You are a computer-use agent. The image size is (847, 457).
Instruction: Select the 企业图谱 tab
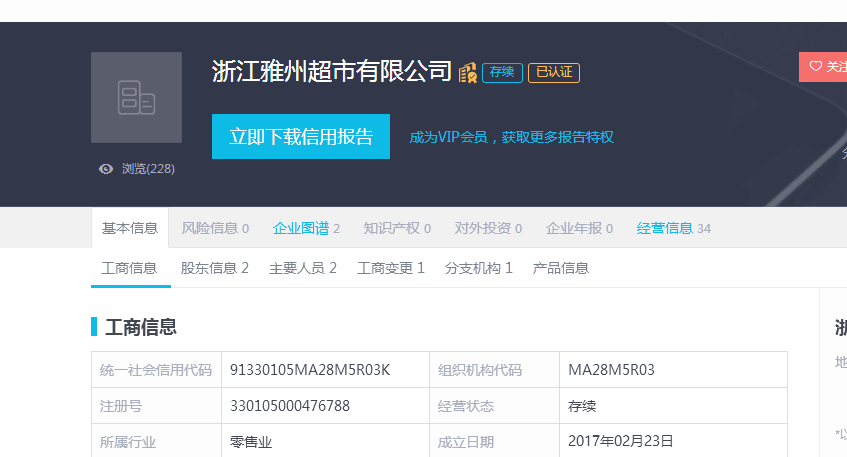(306, 228)
